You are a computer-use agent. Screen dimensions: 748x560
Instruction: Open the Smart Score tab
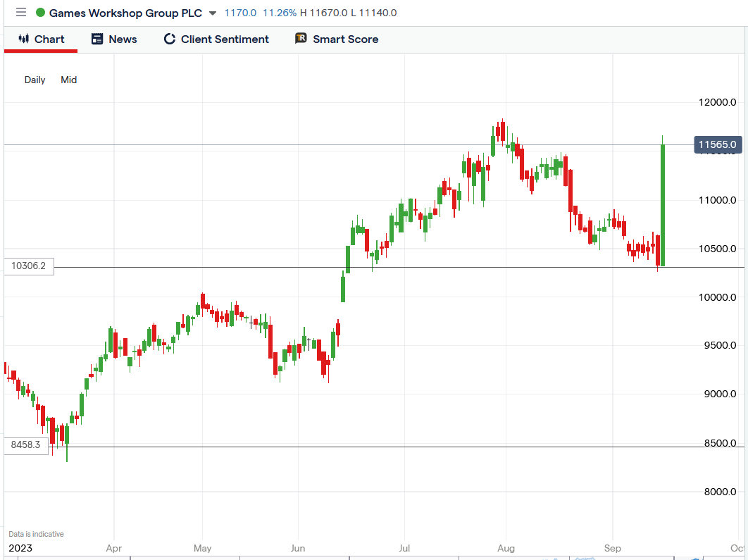(337, 39)
